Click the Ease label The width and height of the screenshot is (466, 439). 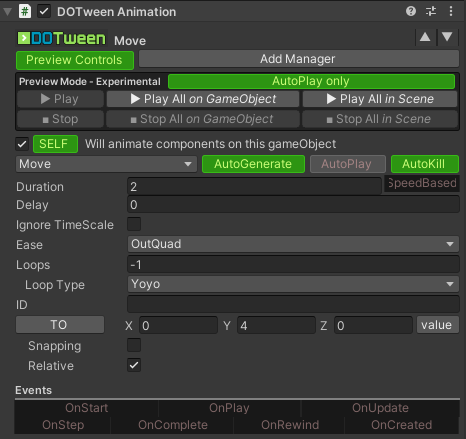[x=29, y=245]
